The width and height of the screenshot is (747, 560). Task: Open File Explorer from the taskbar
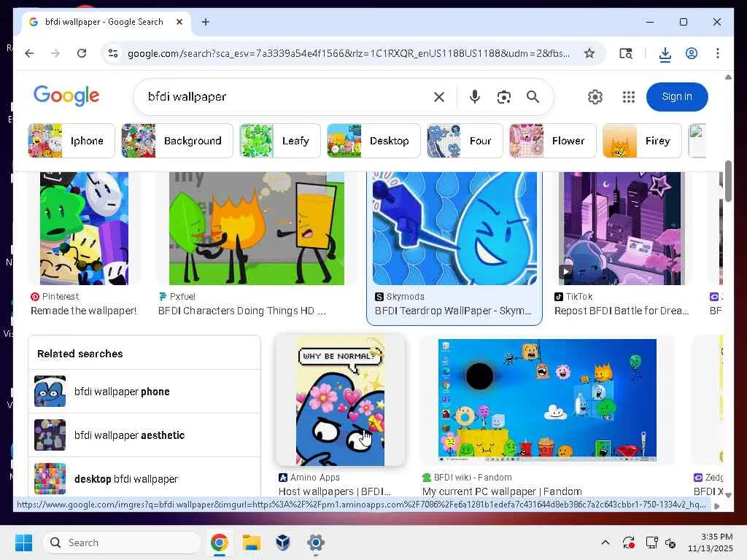(251, 542)
